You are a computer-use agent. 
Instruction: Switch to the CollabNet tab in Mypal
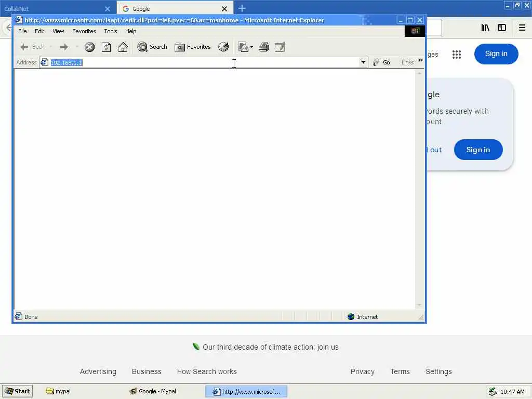54,9
